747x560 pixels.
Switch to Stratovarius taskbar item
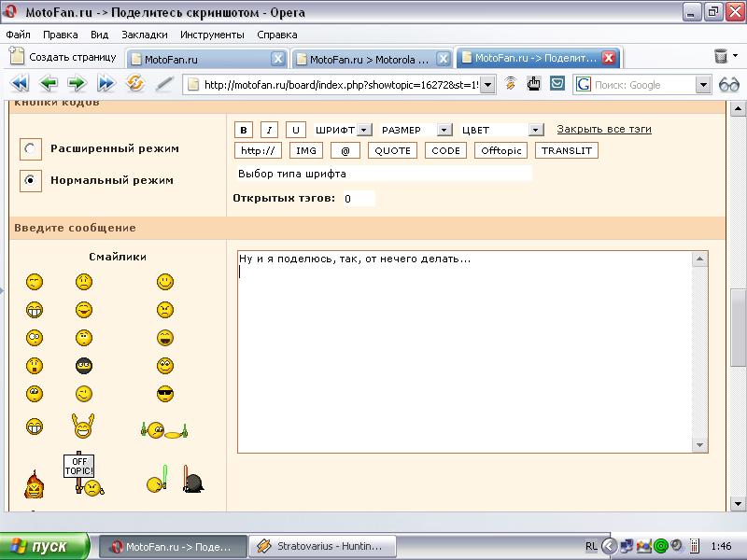point(322,546)
